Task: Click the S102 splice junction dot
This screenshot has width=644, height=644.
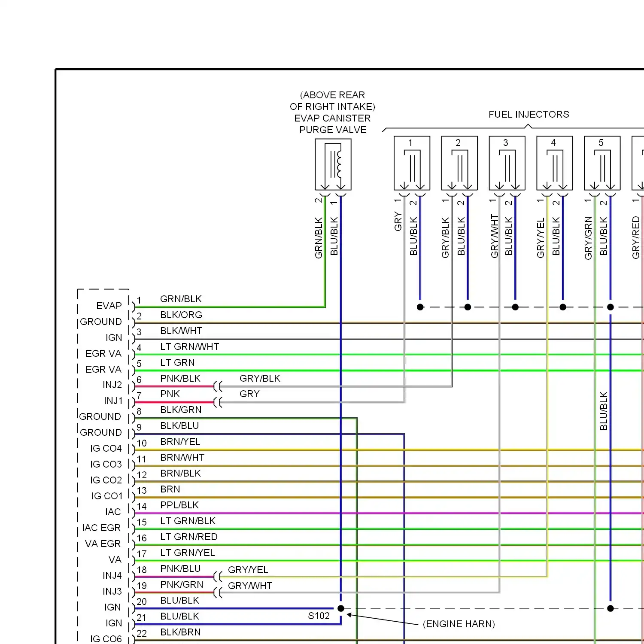Action: pos(341,608)
